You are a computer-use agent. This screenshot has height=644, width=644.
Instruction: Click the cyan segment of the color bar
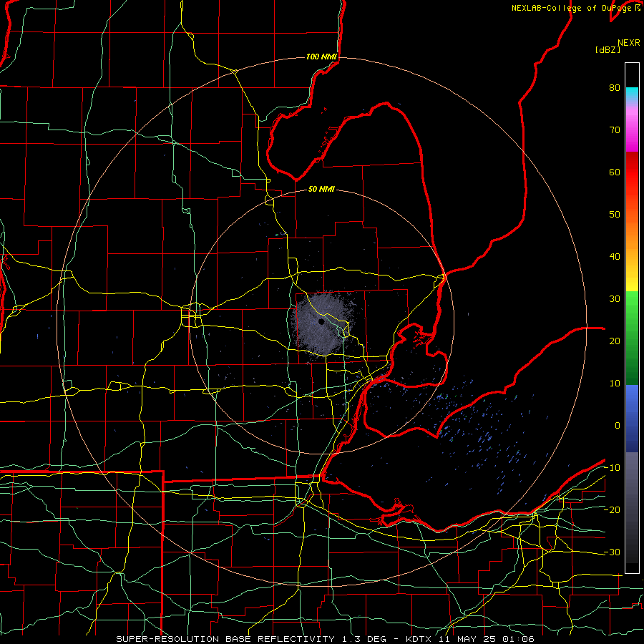coord(632,94)
